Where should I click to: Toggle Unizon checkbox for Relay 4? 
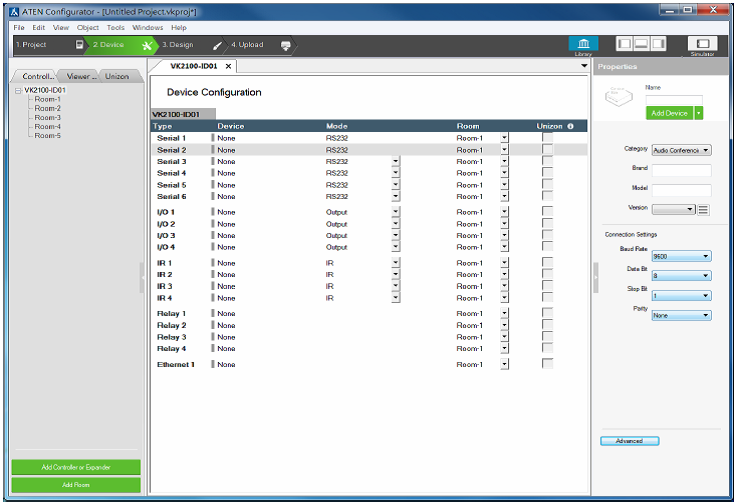click(547, 348)
